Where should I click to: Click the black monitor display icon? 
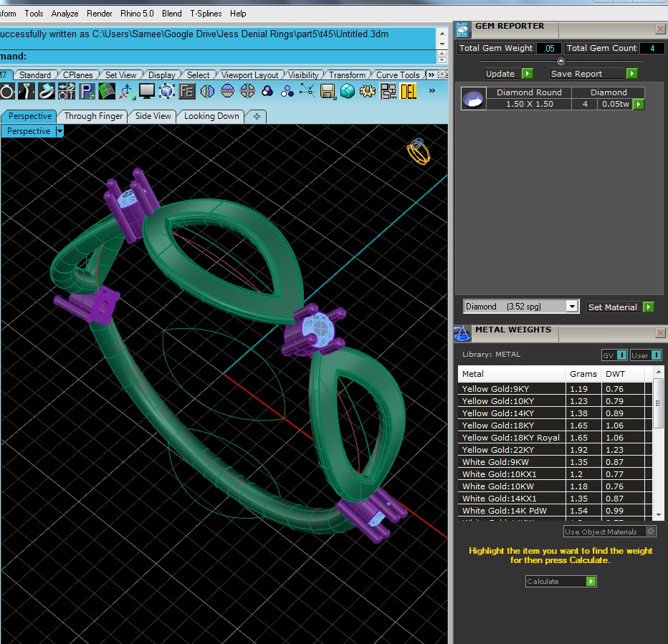tap(146, 91)
